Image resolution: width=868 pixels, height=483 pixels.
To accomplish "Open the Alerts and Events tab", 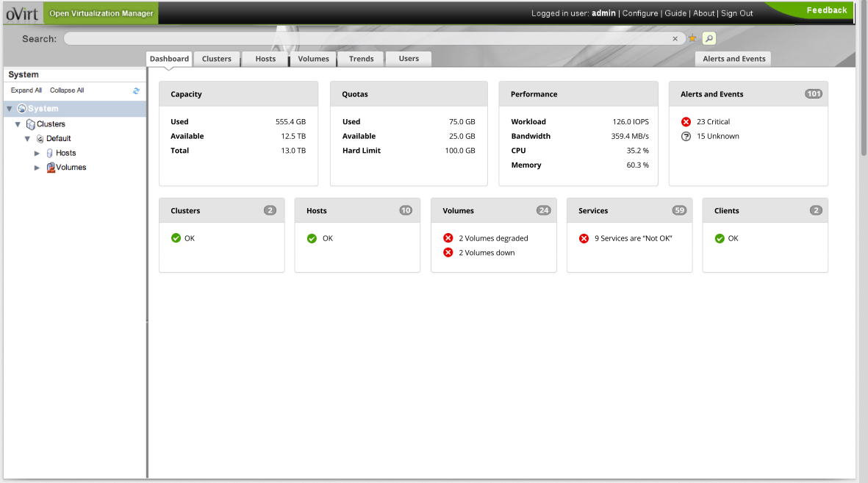I will click(x=734, y=59).
